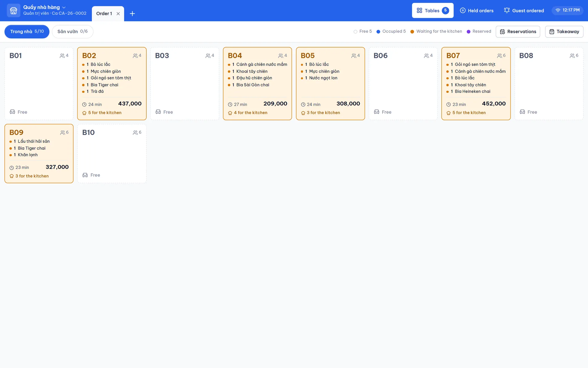
Task: Click the Waiting for the kitchen legend dot
Action: pos(412,32)
